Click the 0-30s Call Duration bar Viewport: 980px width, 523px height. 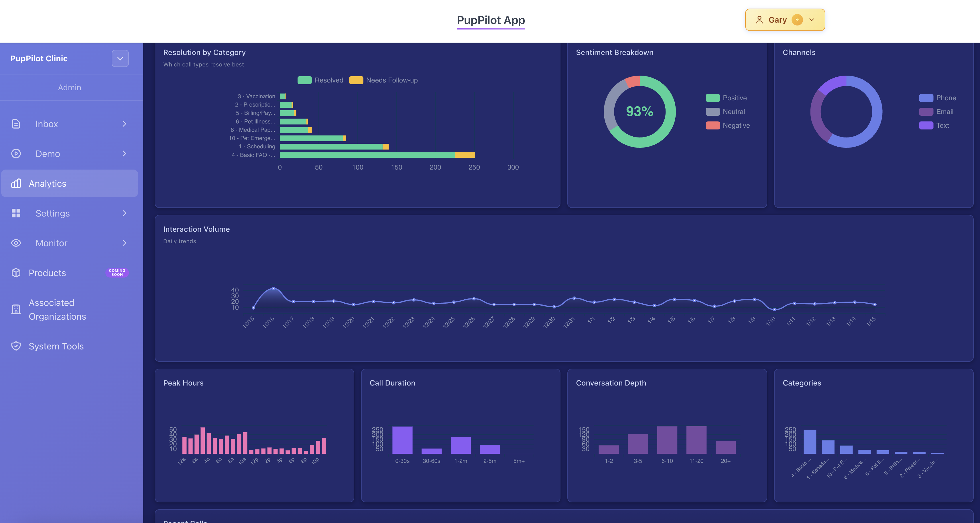coord(402,440)
